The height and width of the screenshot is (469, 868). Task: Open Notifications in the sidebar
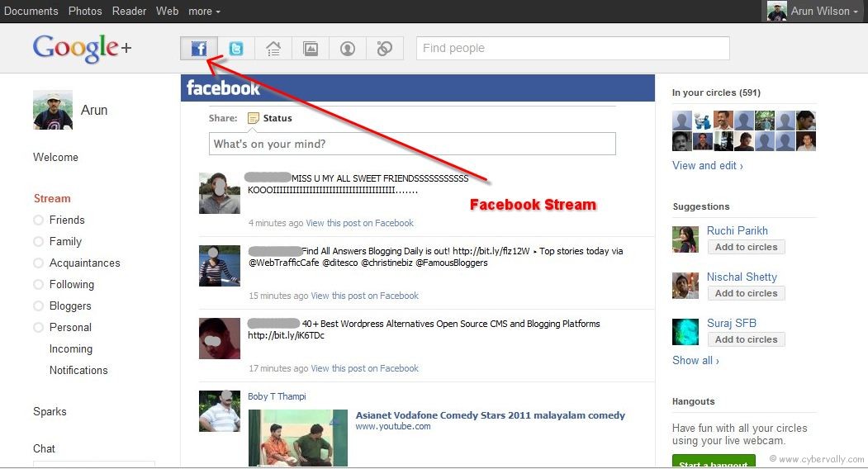click(x=78, y=371)
